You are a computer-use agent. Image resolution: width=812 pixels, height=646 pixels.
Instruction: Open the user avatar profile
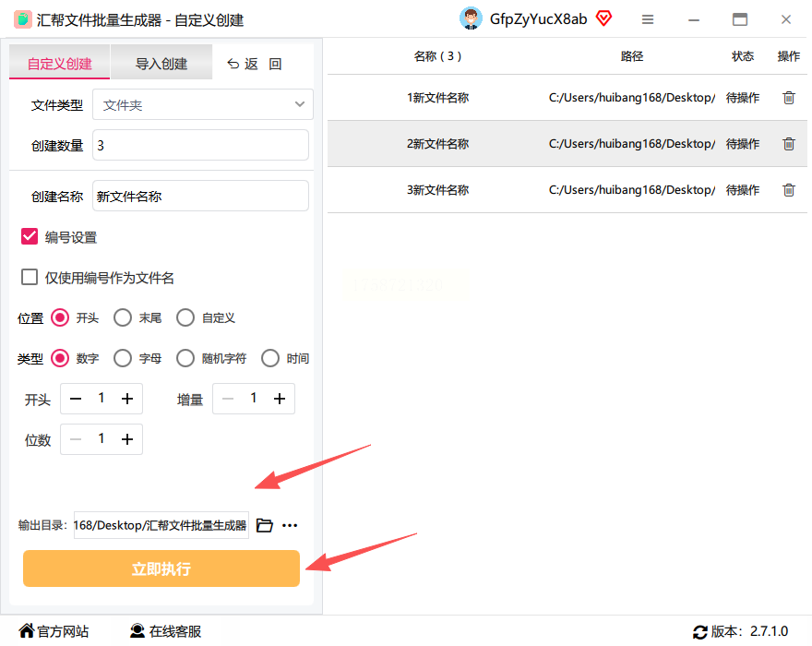pos(471,19)
